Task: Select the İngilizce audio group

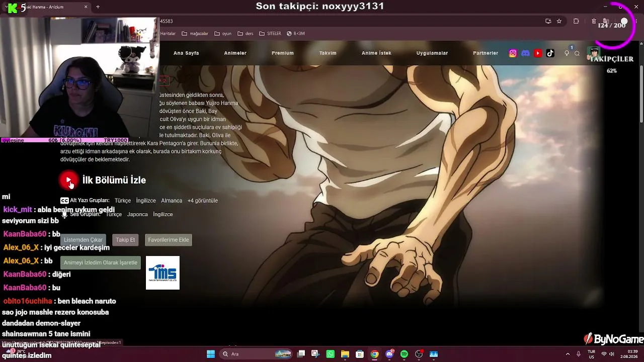Action: coord(163,214)
